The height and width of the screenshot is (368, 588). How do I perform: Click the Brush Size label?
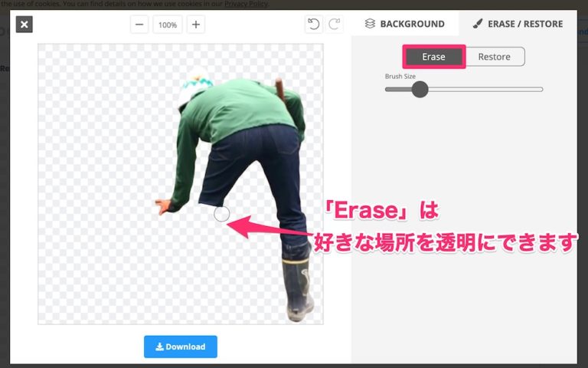click(400, 76)
